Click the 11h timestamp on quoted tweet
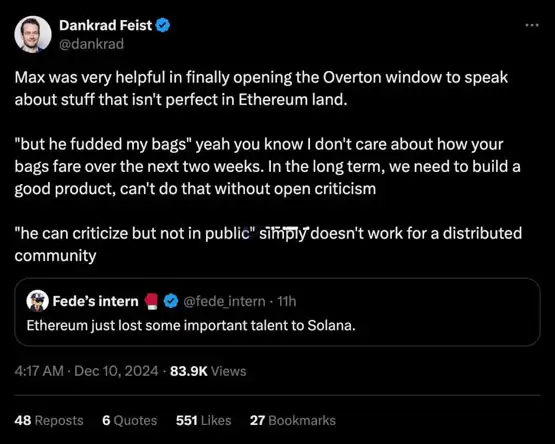 point(286,301)
